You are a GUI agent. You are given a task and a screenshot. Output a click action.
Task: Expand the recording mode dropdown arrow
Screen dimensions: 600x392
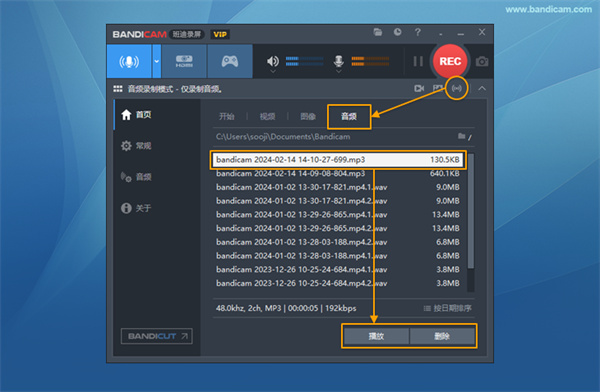click(157, 61)
